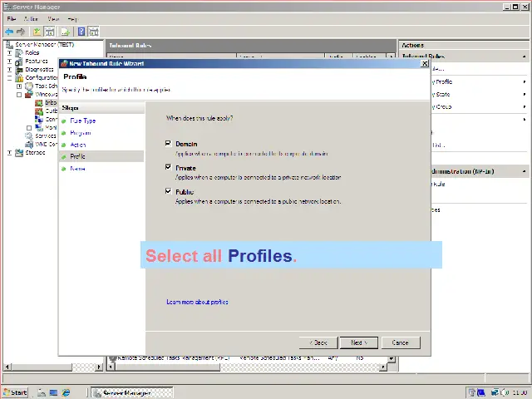Click the Next button in the wizard

point(359,342)
